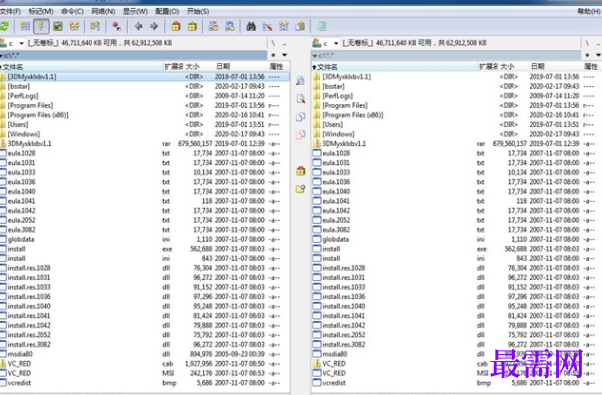Click the pack files icon in top toolbar
This screenshot has height=395, width=602.
tap(176, 26)
